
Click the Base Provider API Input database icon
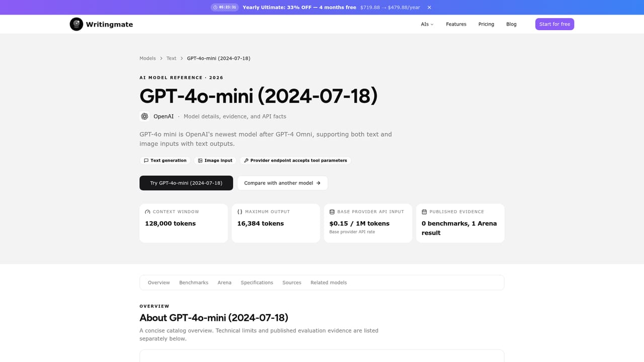(x=332, y=212)
